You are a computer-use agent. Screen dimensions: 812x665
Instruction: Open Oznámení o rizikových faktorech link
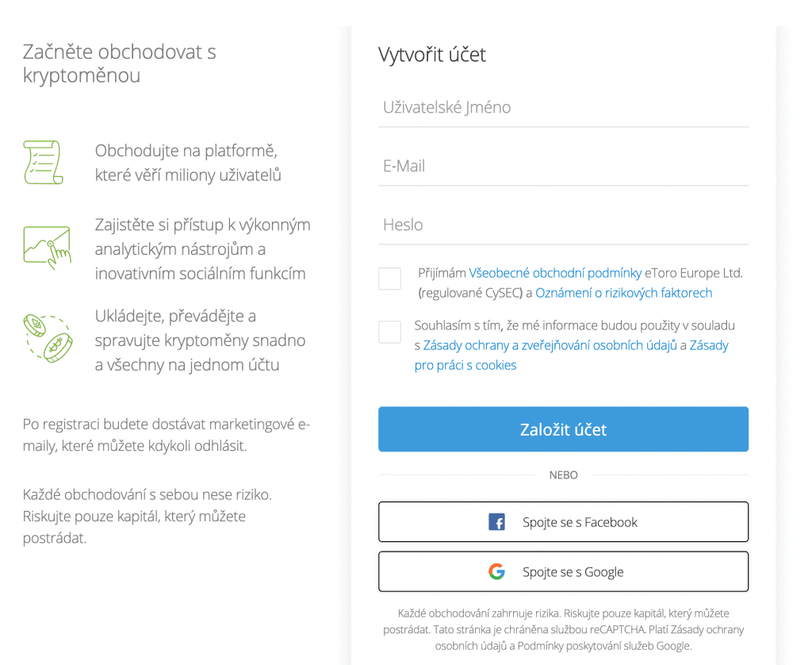click(623, 293)
